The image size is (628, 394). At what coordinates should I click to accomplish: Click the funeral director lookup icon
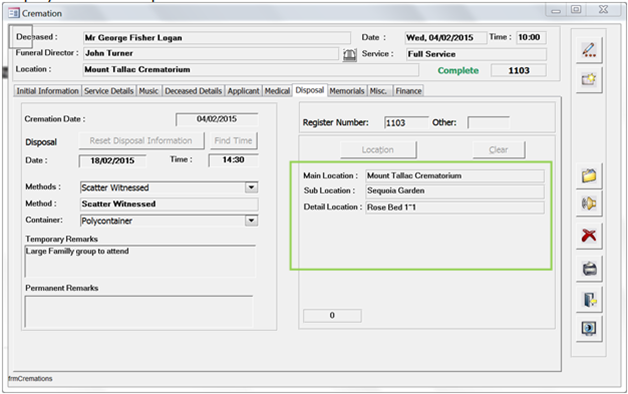(350, 54)
